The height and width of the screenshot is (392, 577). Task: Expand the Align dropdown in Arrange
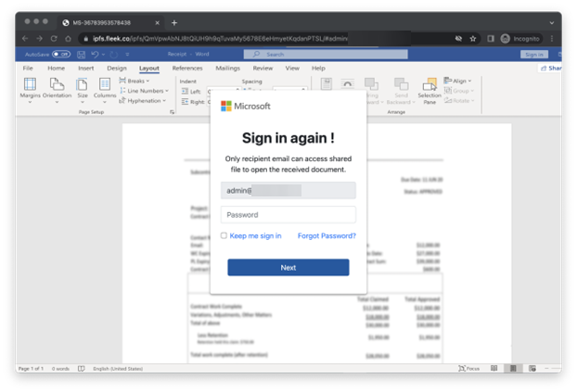pos(459,81)
